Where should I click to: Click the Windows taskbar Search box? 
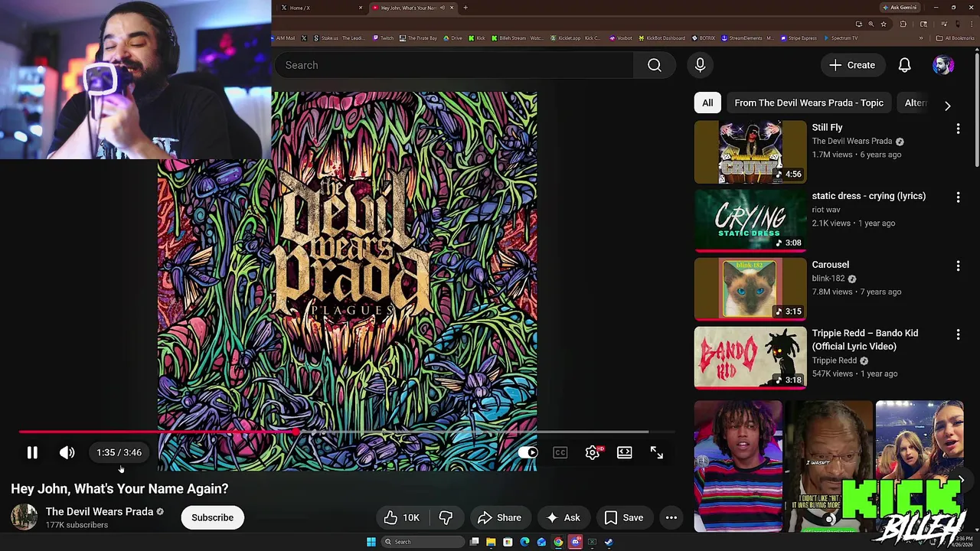point(423,542)
